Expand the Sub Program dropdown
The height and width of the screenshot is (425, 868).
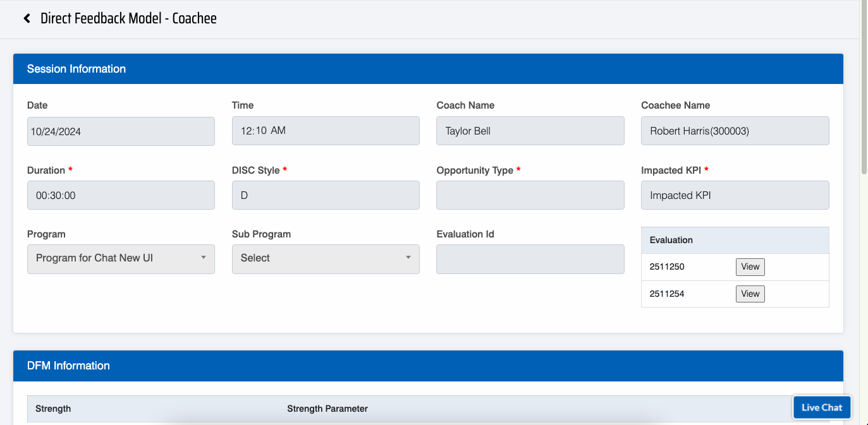[325, 258]
